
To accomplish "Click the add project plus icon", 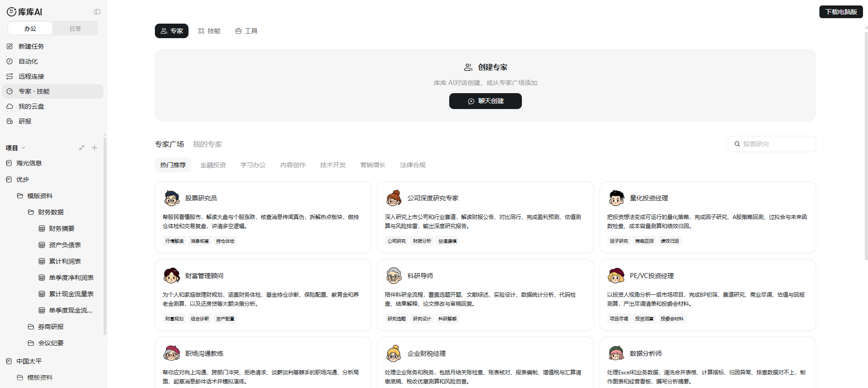I will [94, 148].
